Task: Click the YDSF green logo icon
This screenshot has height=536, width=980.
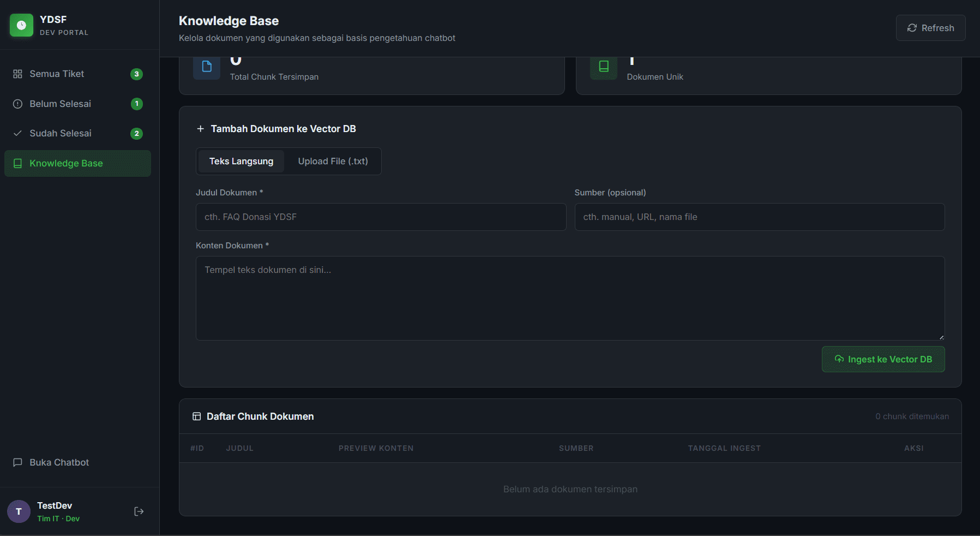Action: [21, 25]
